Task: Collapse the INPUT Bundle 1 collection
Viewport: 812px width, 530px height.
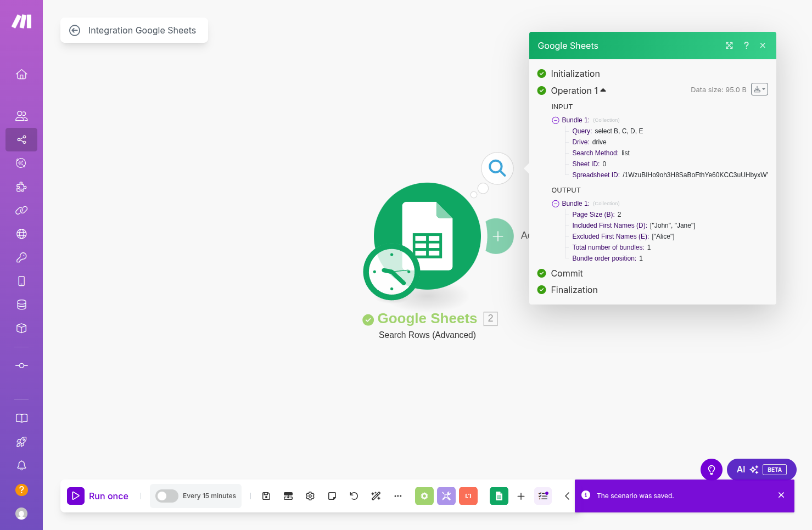Action: coord(556,120)
